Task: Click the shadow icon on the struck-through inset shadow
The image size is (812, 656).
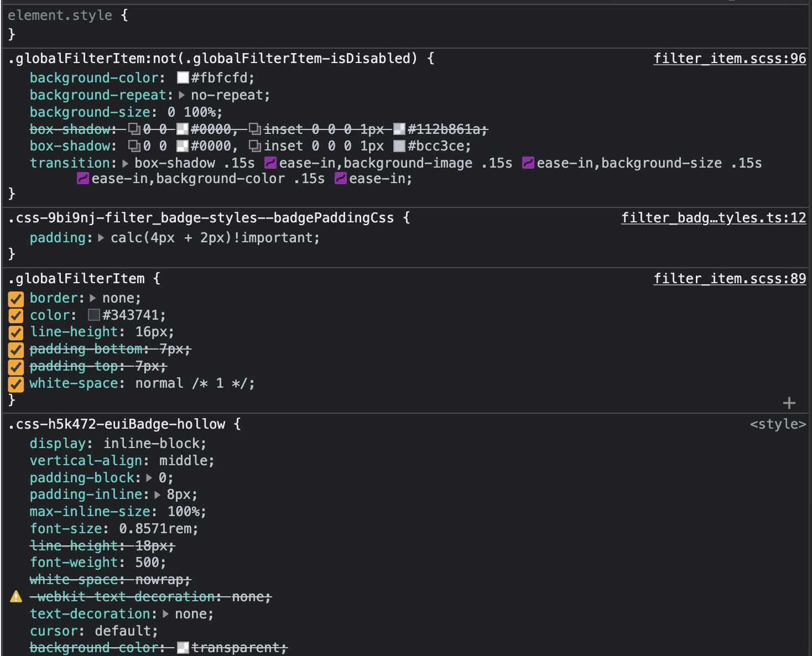Action: click(x=256, y=129)
